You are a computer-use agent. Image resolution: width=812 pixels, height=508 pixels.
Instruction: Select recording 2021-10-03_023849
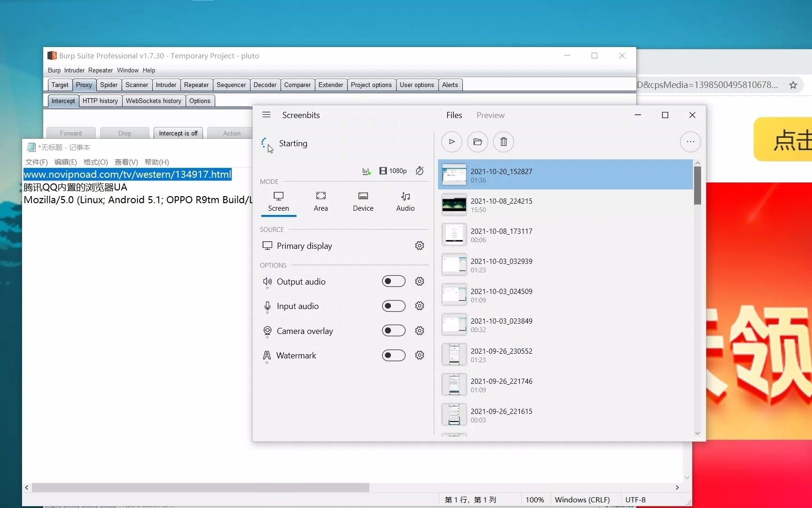pyautogui.click(x=565, y=325)
